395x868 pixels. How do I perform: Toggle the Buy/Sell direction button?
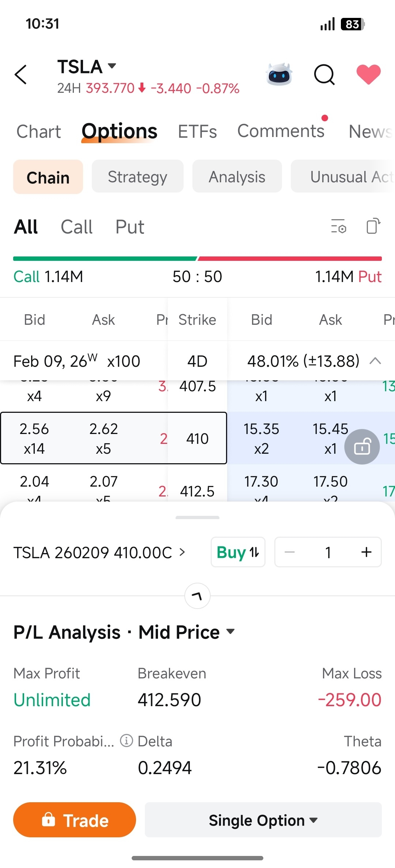click(x=238, y=552)
